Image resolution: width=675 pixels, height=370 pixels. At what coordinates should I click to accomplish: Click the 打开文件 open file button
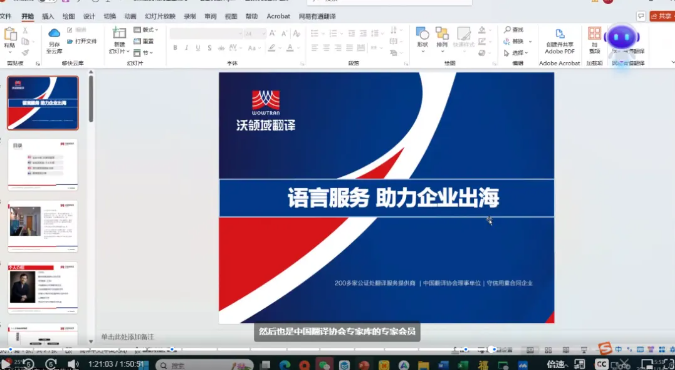point(82,41)
